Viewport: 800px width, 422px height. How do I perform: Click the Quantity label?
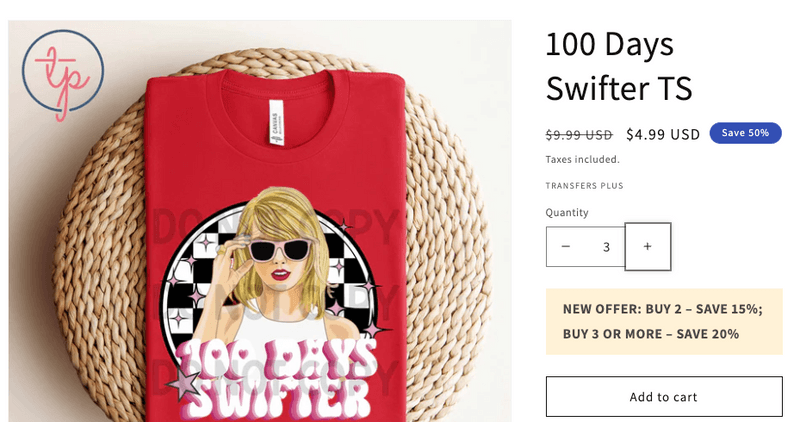click(567, 212)
